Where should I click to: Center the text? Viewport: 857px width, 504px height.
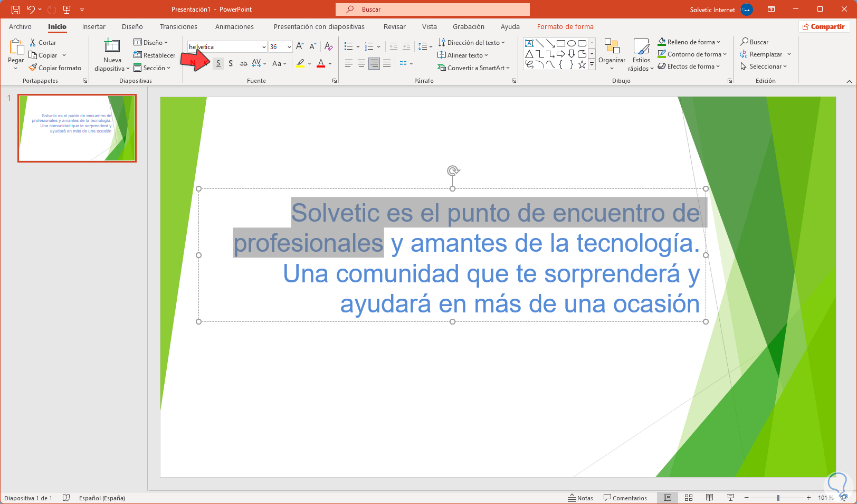click(361, 63)
